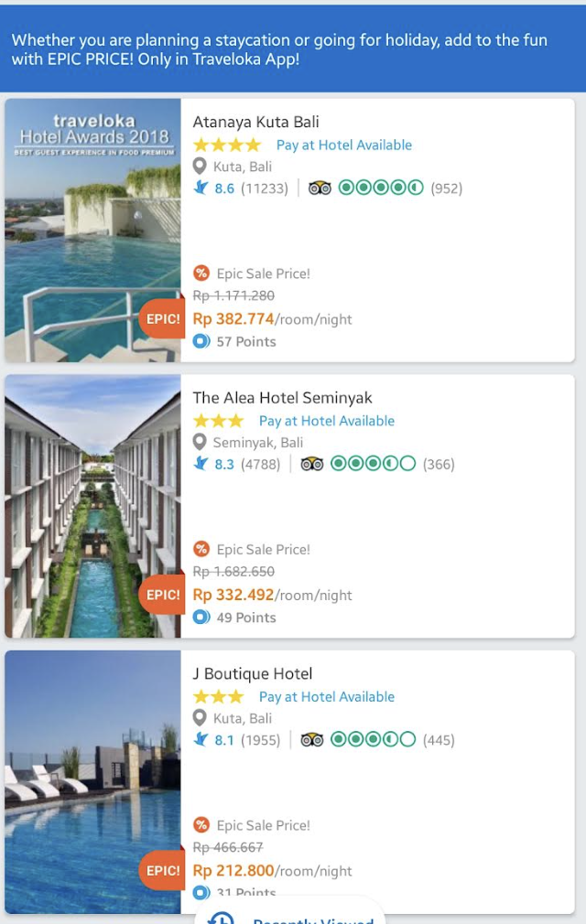This screenshot has height=924, width=586.
Task: Click the TripAdvisor owl icon for J Boutique Hotel
Action: click(x=312, y=740)
